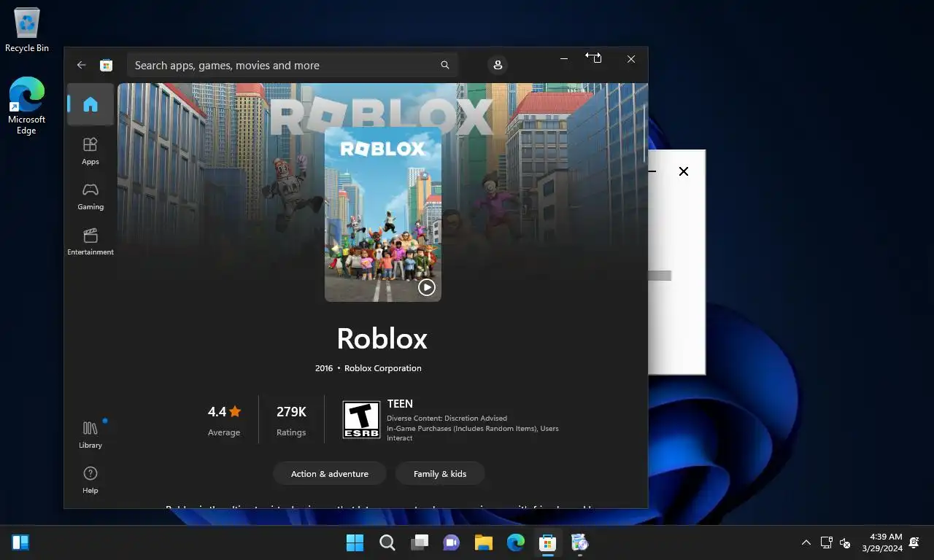This screenshot has width=934, height=560.
Task: Open the Library in sidebar
Action: (x=90, y=435)
